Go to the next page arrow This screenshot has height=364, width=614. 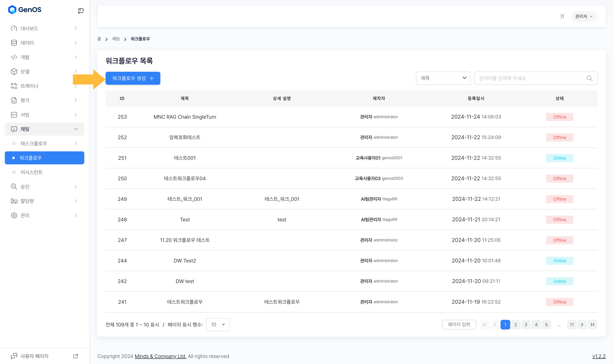click(582, 324)
